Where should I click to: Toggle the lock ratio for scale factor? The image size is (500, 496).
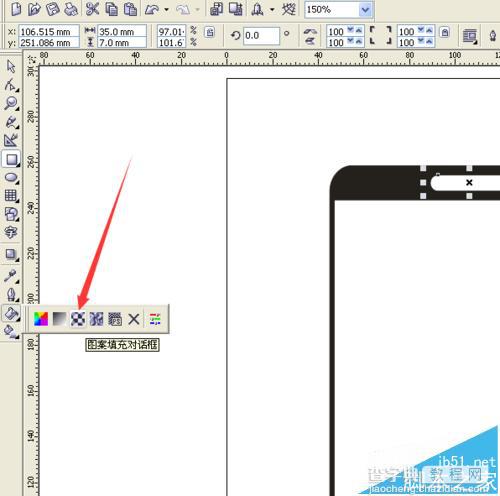210,32
